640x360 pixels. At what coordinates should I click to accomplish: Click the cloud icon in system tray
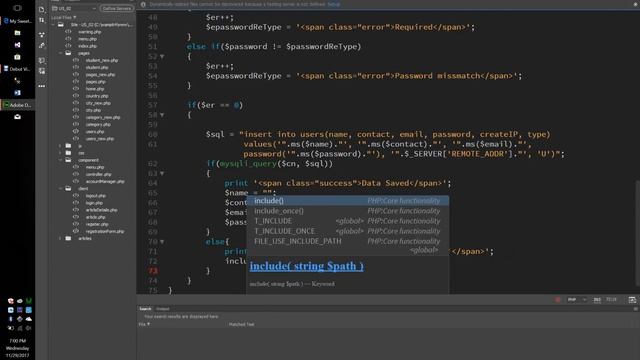(29, 319)
